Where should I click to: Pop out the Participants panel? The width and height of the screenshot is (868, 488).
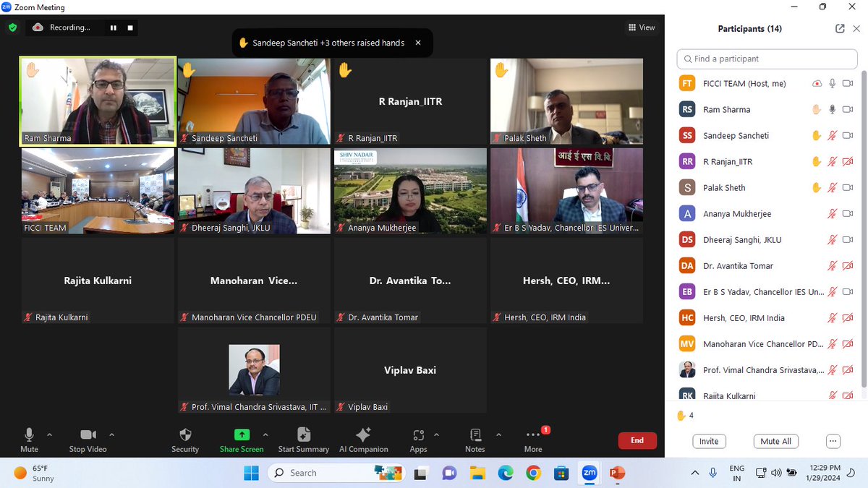(x=840, y=29)
